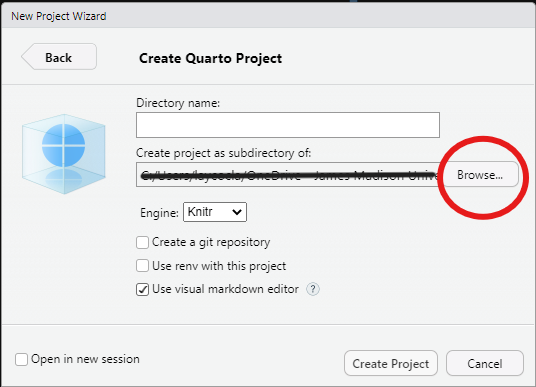This screenshot has width=536, height=387.
Task: Click the Engine label text
Action: 159,213
